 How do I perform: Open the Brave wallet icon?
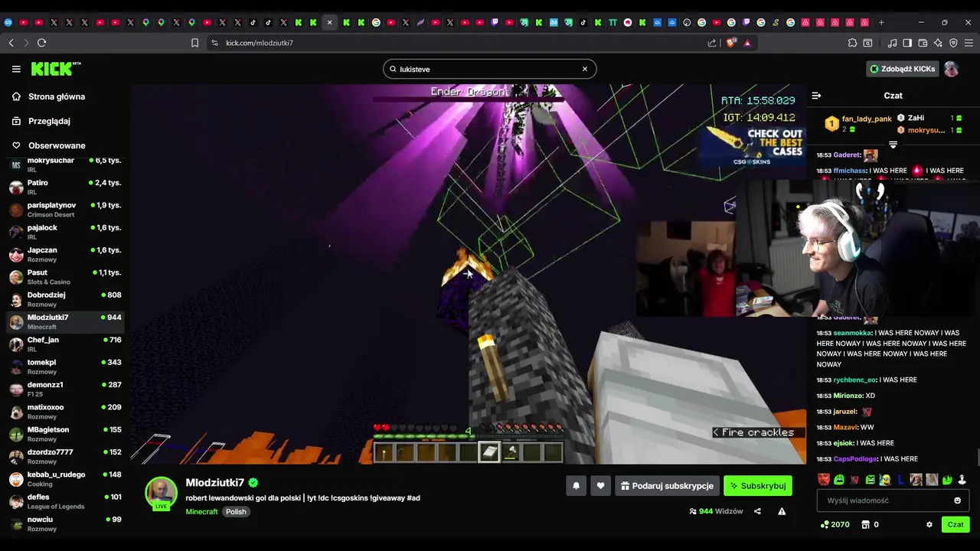click(x=923, y=43)
